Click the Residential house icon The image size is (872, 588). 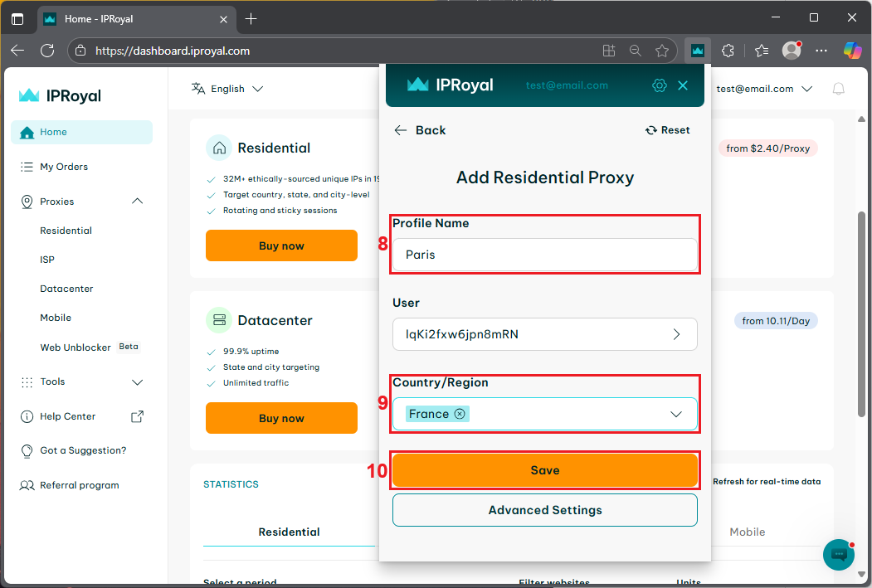[219, 148]
